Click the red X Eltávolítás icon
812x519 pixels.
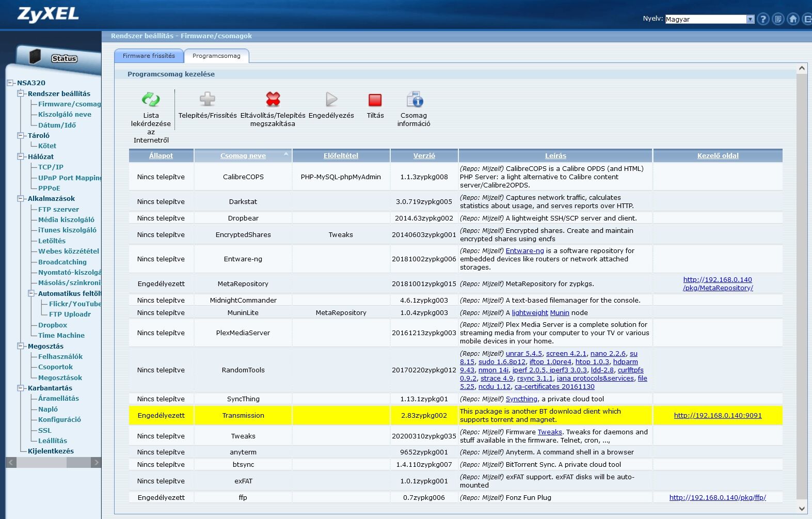point(273,99)
